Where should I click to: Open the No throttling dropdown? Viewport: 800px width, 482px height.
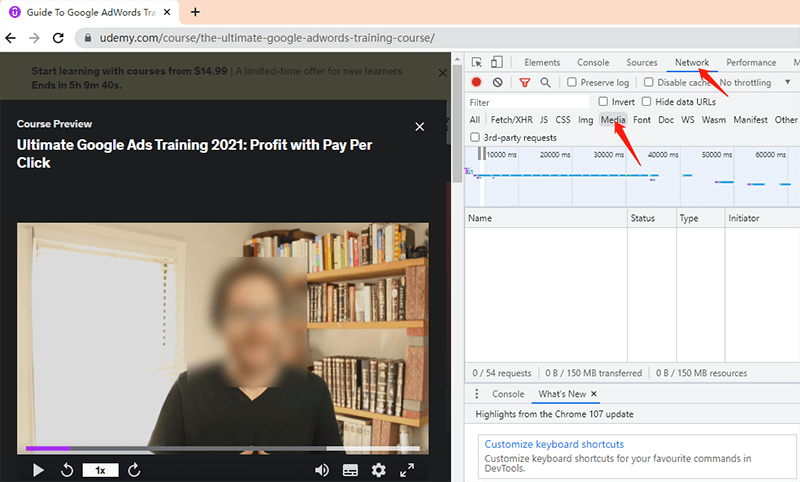pos(755,82)
